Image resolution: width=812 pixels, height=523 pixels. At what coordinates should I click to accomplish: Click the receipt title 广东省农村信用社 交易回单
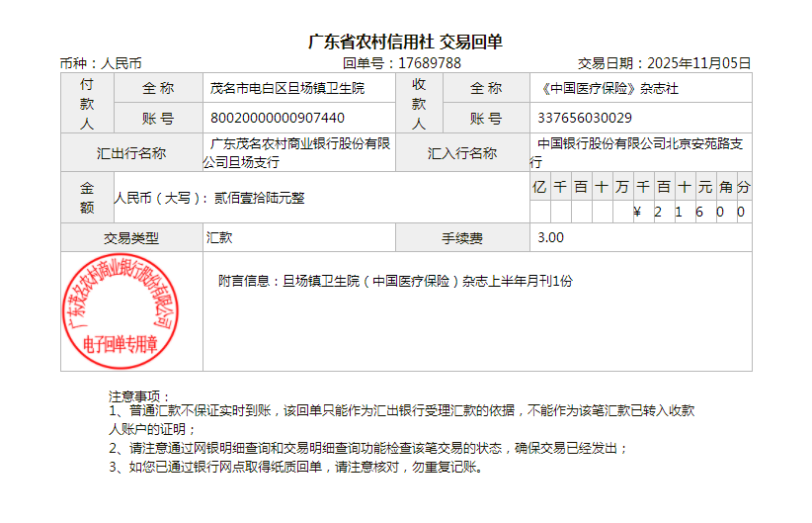point(405,42)
